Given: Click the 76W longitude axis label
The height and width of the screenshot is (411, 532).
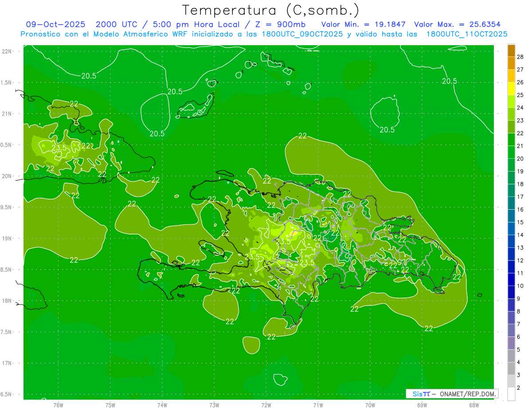Looking at the screenshot, I should click(x=58, y=405).
